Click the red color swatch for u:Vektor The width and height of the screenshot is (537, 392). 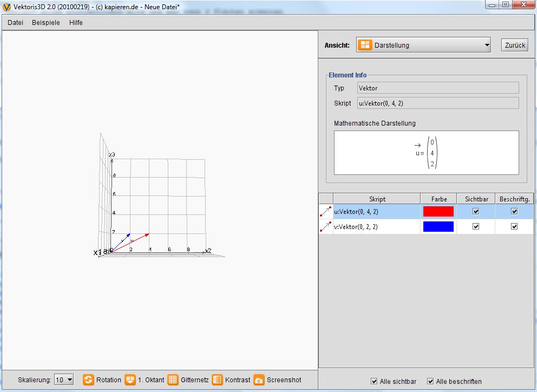(x=438, y=212)
